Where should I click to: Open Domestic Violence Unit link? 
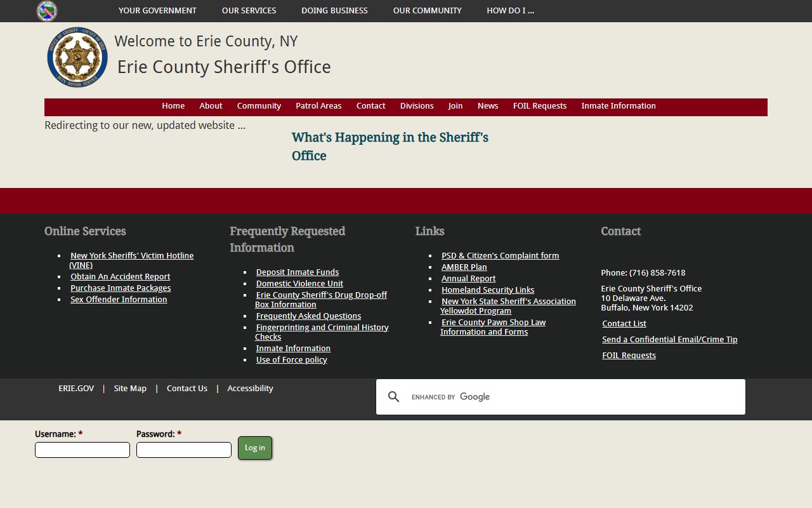pos(299,284)
